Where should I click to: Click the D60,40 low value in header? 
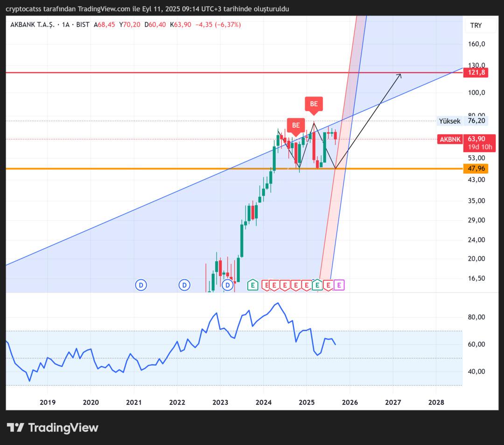point(155,25)
